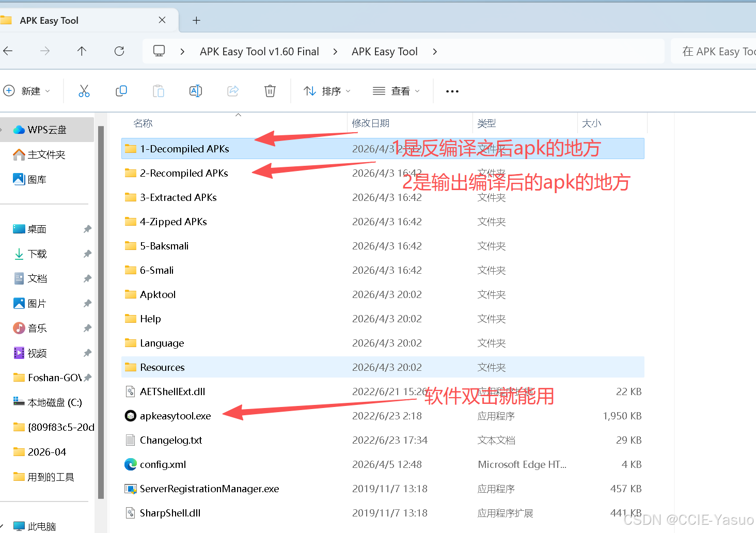The height and width of the screenshot is (533, 756).
Task: Expand chevron before APK Easy Tool v1.60 Final
Action: [182, 51]
